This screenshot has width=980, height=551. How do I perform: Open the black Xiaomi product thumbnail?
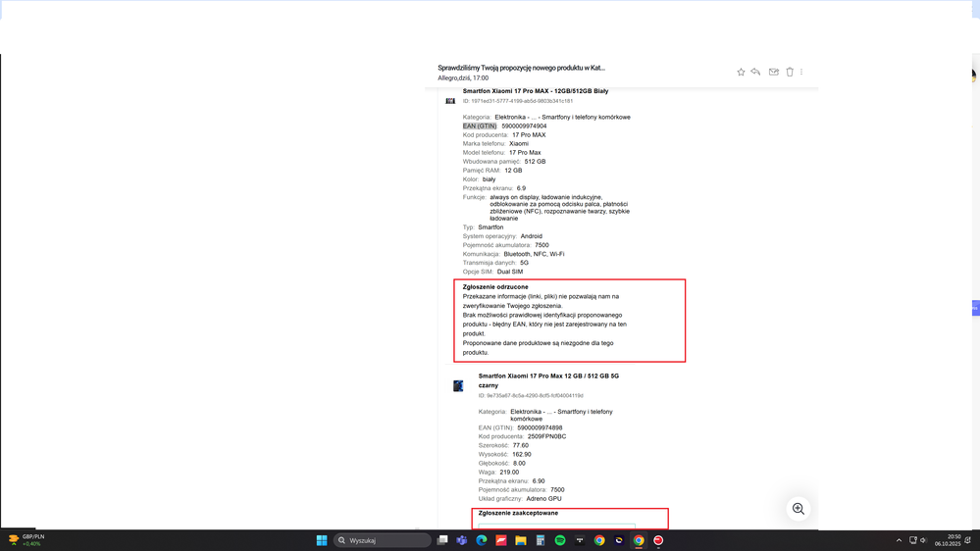click(458, 386)
